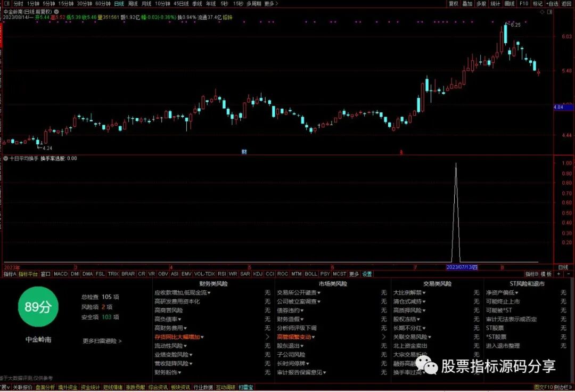Viewport: 575px width, 392px height.
Task: Select the 60分钟 period
Action: coord(103,4)
